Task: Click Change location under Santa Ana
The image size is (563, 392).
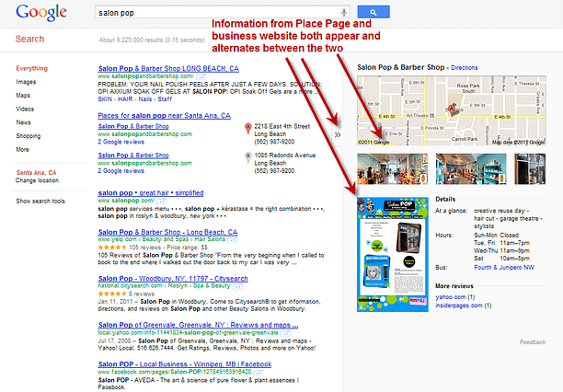Action: point(37,180)
